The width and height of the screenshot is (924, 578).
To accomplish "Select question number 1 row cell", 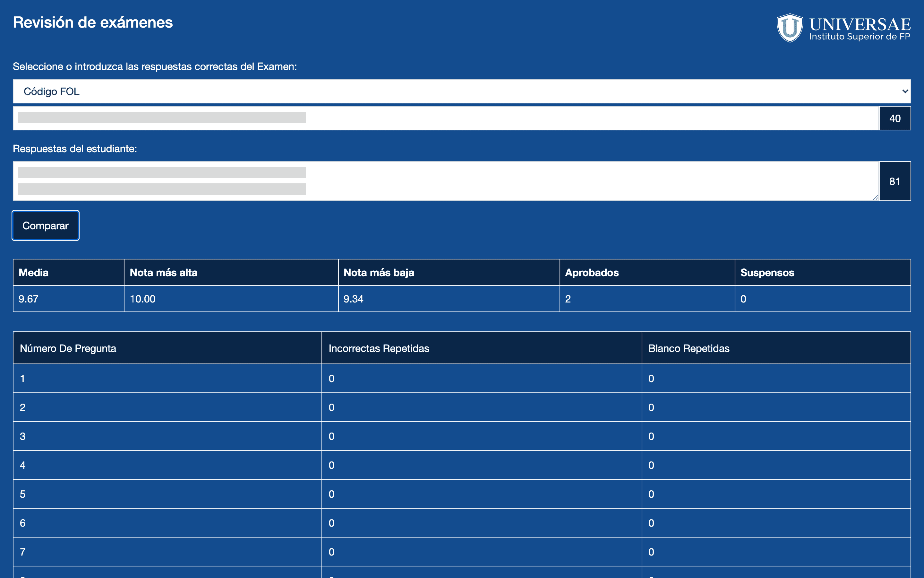I will pyautogui.click(x=167, y=379).
